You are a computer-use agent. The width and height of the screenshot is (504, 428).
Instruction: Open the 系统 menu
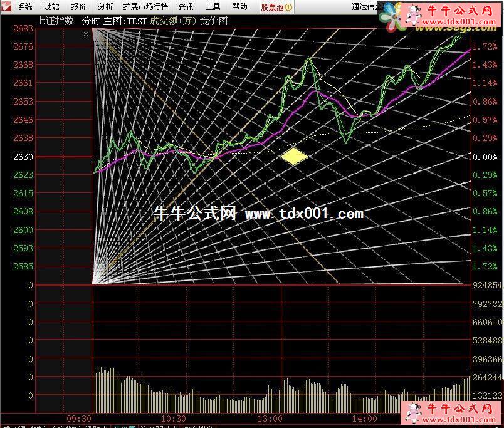[x=25, y=7]
